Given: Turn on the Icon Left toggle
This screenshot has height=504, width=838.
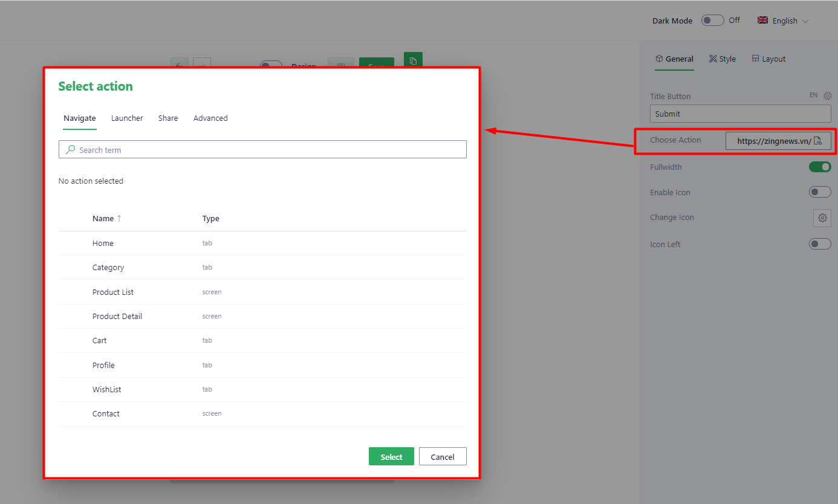Looking at the screenshot, I should coord(820,244).
